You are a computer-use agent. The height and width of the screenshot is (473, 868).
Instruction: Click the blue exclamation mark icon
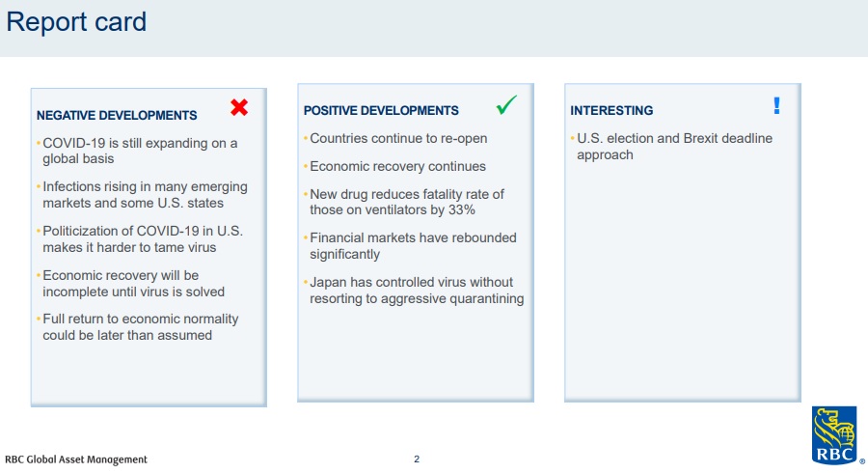tap(776, 105)
